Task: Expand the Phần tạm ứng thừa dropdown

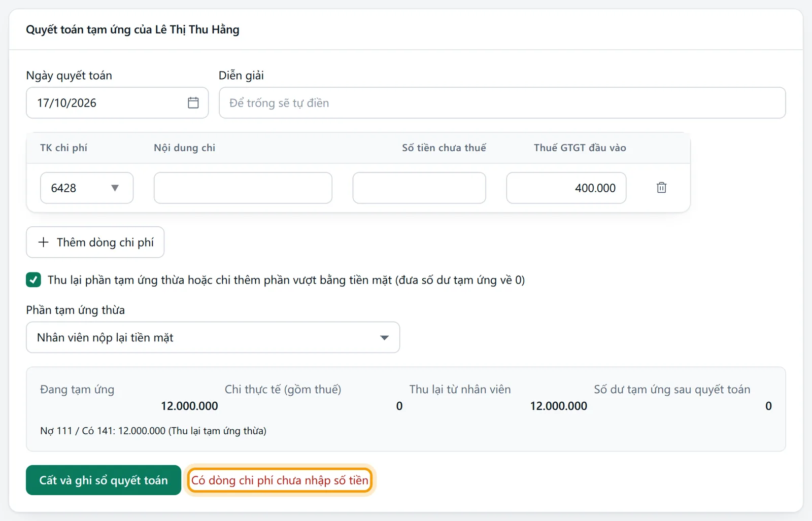Action: (213, 337)
